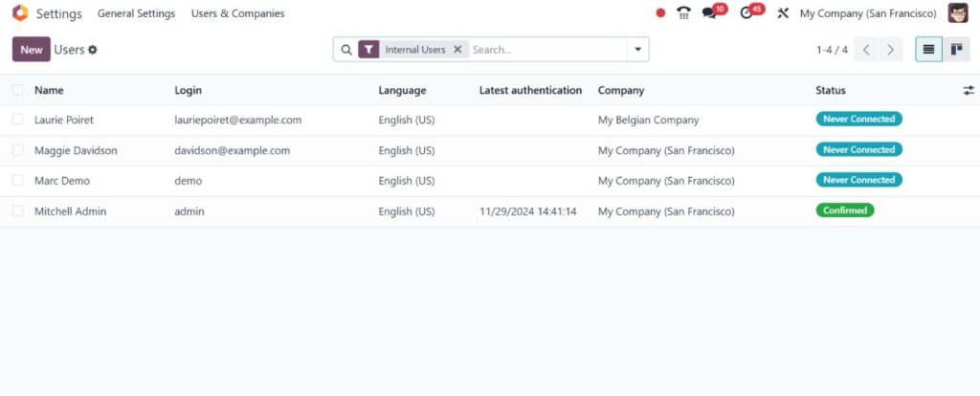Open the Users & Companies menu

(237, 13)
